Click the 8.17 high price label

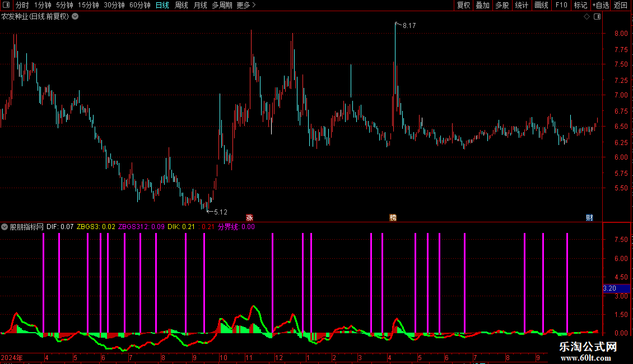point(409,25)
